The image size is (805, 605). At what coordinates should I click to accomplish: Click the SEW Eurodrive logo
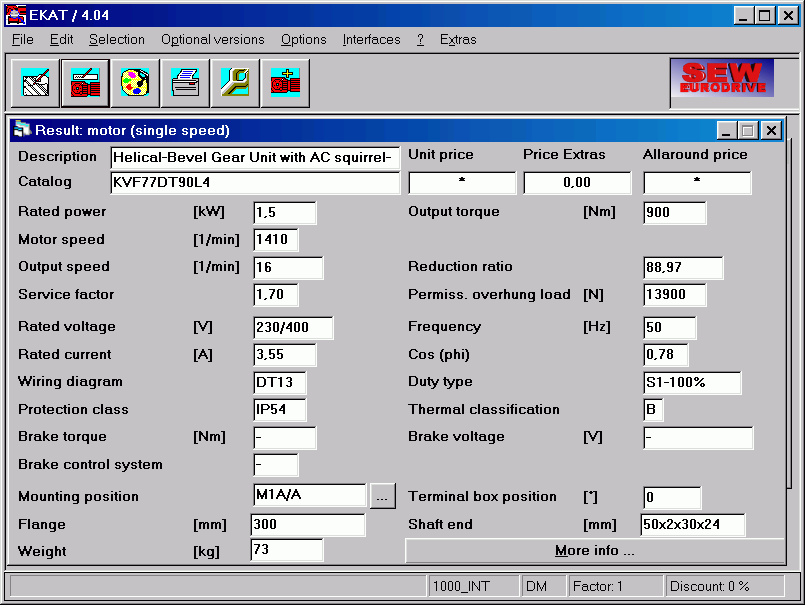click(723, 78)
